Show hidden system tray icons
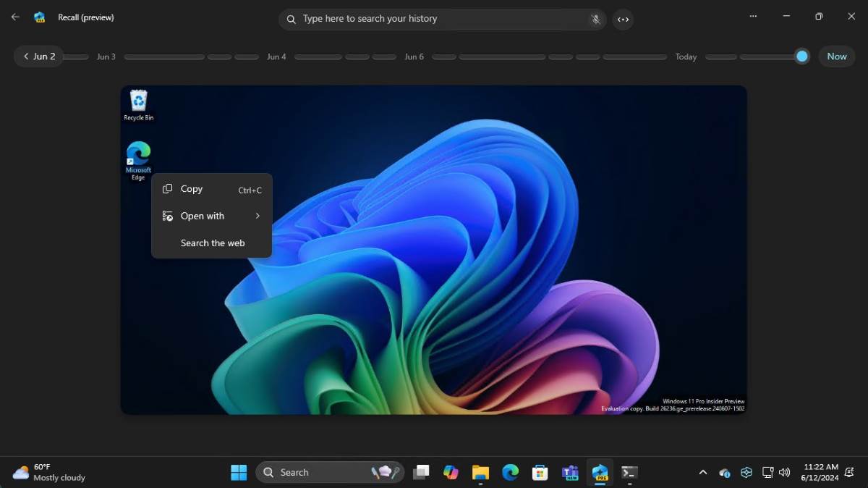This screenshot has width=868, height=488. click(702, 472)
